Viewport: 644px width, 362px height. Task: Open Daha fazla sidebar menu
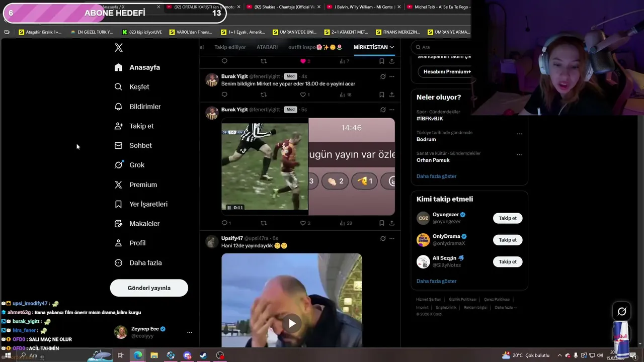point(138,263)
